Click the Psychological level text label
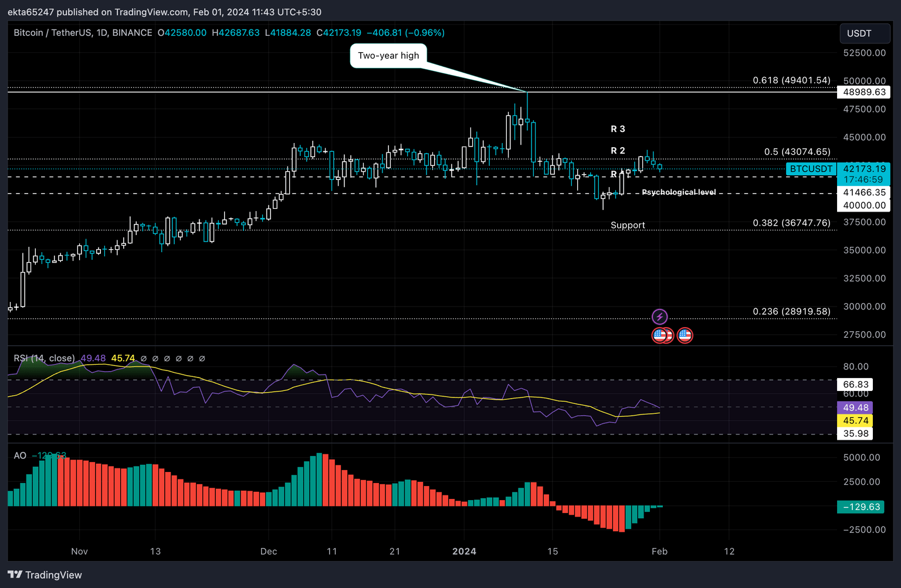Screen dimensions: 901x588 (679, 192)
